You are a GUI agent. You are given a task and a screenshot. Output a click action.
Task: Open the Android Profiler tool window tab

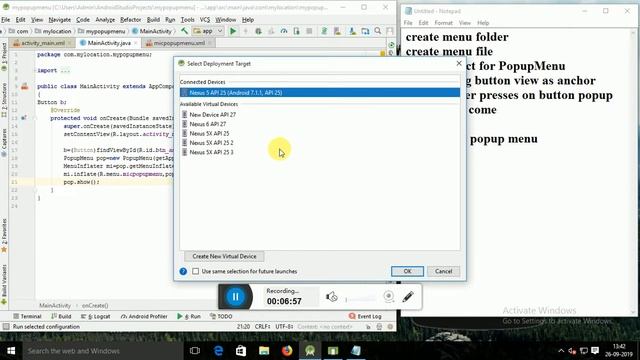click(x=144, y=316)
